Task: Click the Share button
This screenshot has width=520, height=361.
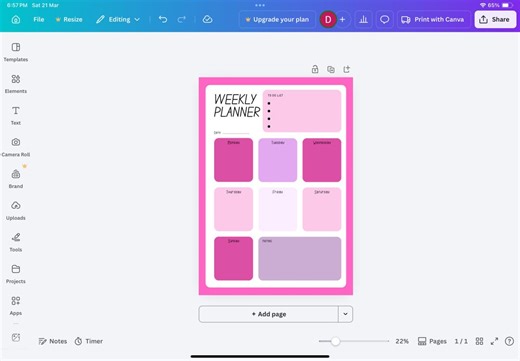Action: pyautogui.click(x=495, y=19)
